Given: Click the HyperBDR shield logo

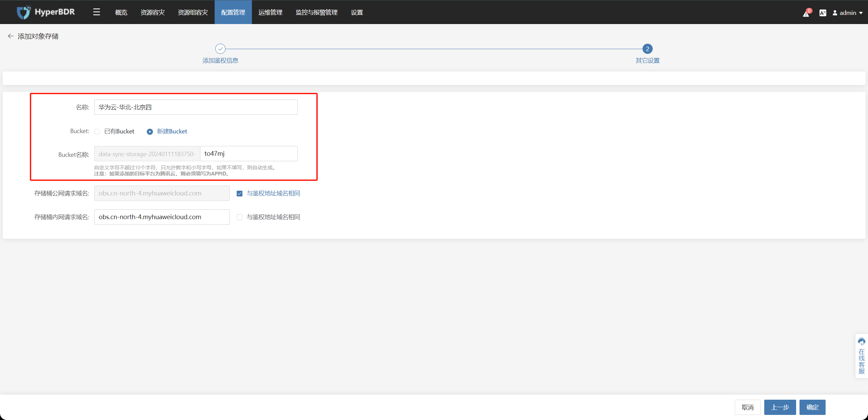Looking at the screenshot, I should click(24, 12).
